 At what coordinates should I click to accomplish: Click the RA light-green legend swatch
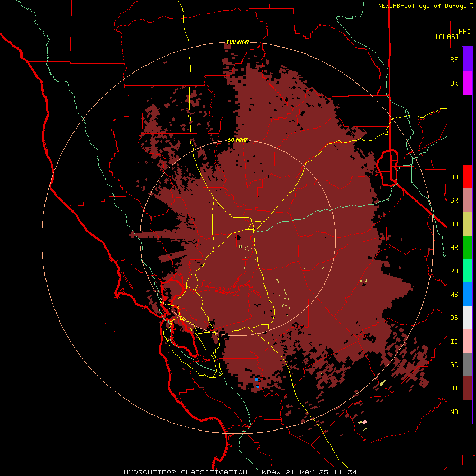click(467, 270)
